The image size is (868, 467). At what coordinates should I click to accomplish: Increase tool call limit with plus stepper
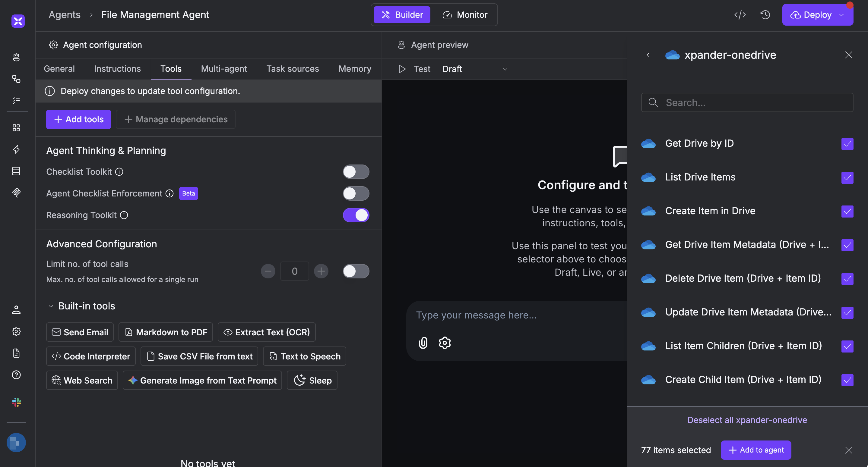[x=321, y=271]
